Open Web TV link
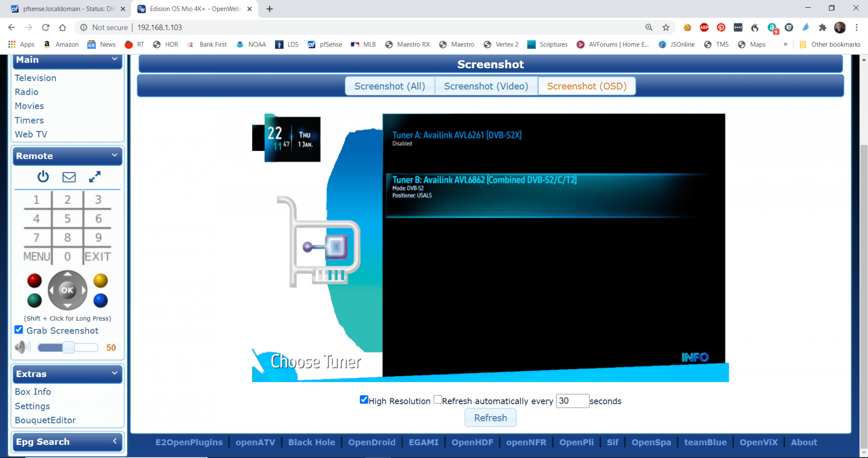 coord(31,134)
